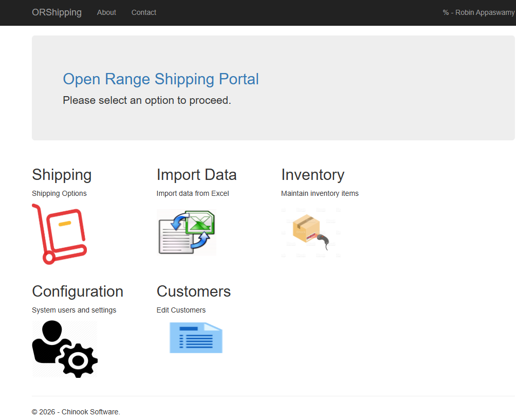
Task: Click the Open Range Shipping Portal heading
Action: click(161, 79)
